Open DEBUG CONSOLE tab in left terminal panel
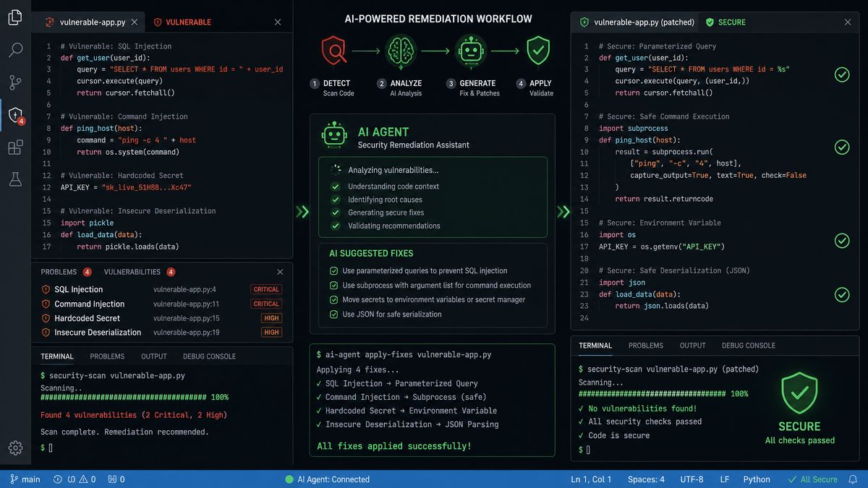The width and height of the screenshot is (868, 488). (x=210, y=356)
